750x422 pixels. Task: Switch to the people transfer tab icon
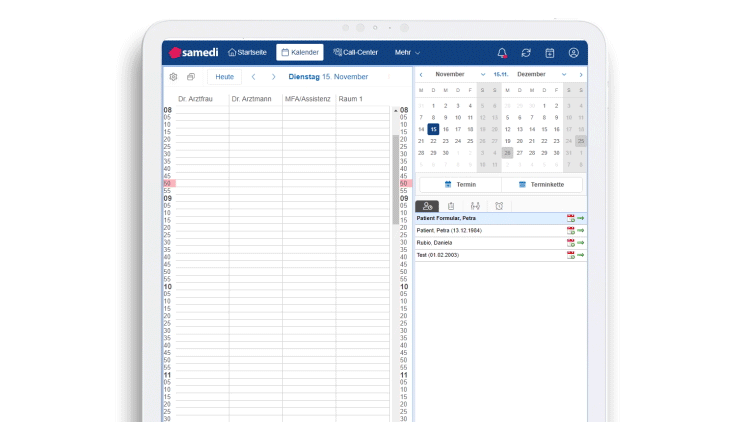(x=475, y=206)
